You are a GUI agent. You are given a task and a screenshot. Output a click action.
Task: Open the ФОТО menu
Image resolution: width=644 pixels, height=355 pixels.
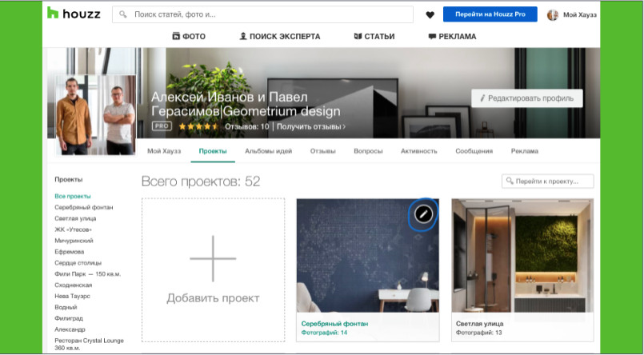[x=189, y=36]
